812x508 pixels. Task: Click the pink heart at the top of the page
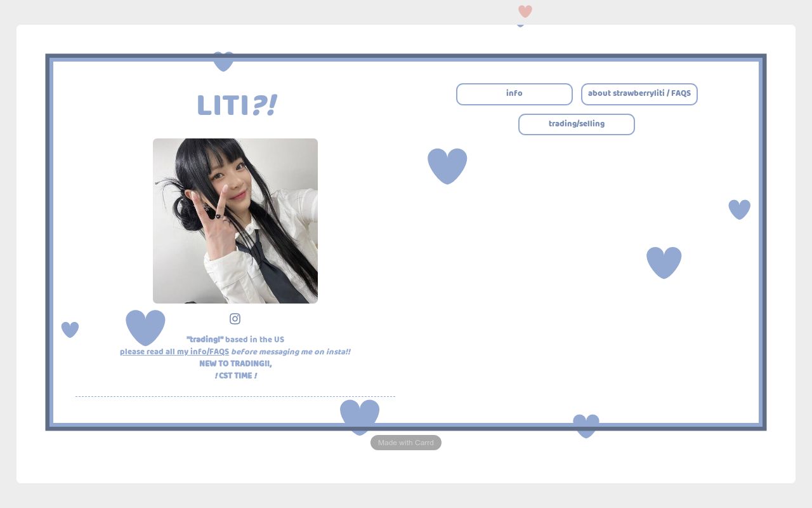(x=525, y=11)
